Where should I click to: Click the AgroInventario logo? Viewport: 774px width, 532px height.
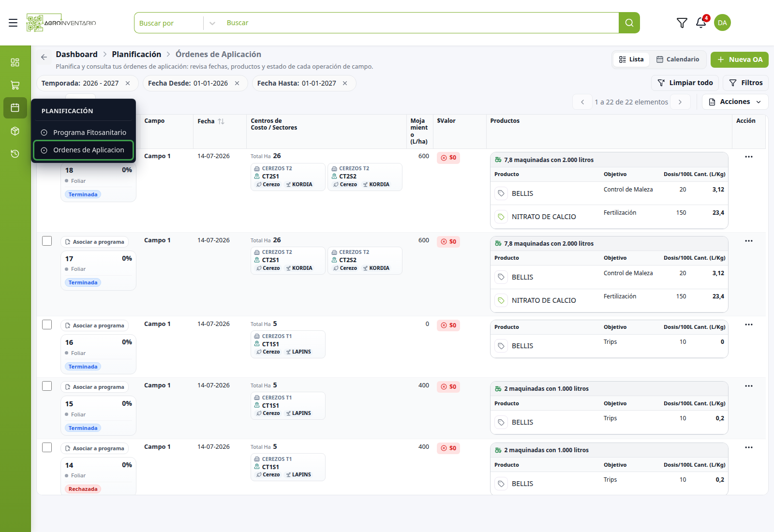click(x=61, y=23)
